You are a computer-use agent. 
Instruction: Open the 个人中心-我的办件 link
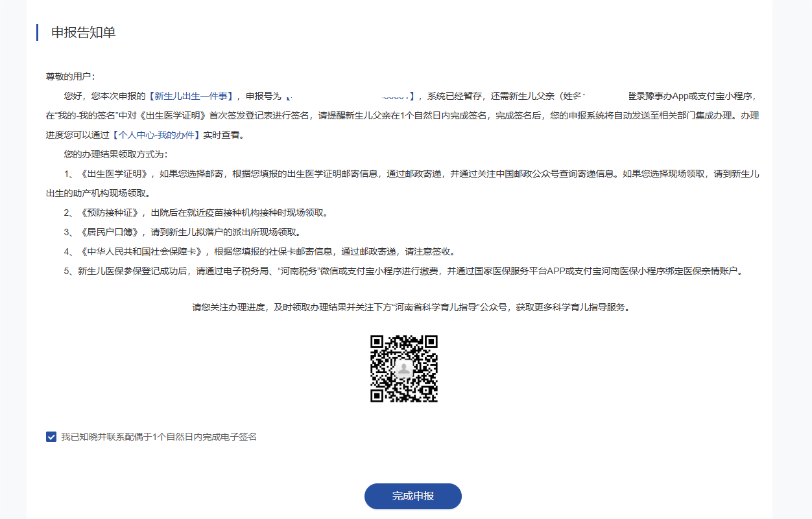pyautogui.click(x=154, y=135)
